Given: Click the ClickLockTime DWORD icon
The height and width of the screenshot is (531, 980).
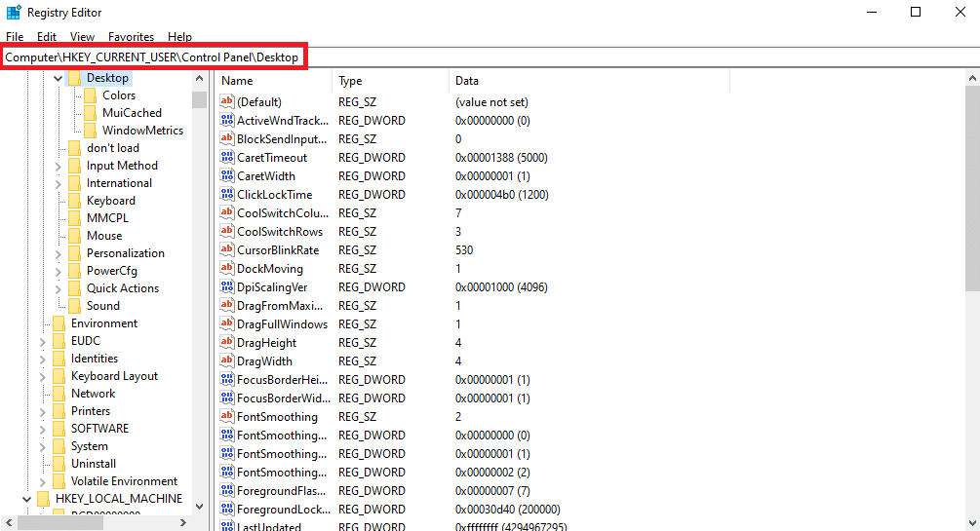Looking at the screenshot, I should [227, 194].
